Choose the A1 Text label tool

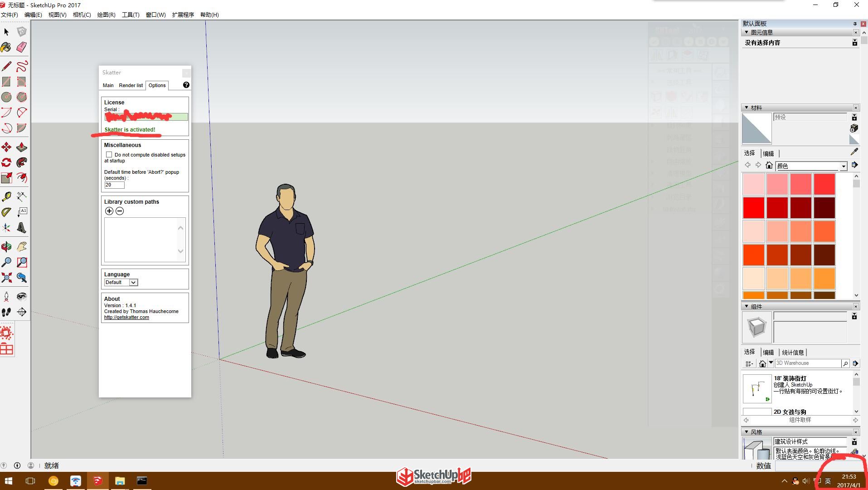point(21,212)
